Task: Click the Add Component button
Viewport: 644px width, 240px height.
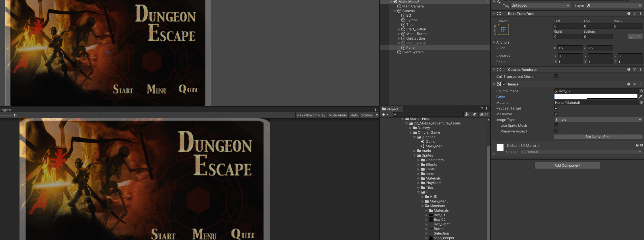Action: [567, 165]
